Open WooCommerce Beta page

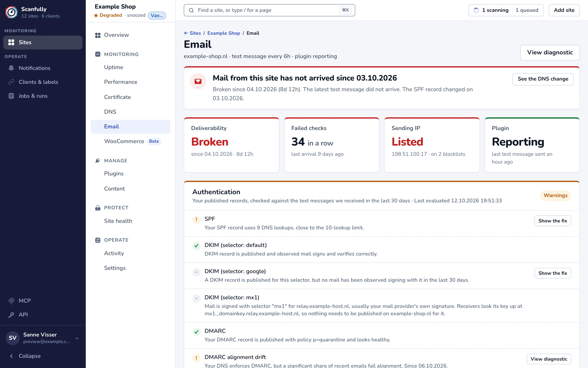point(130,141)
